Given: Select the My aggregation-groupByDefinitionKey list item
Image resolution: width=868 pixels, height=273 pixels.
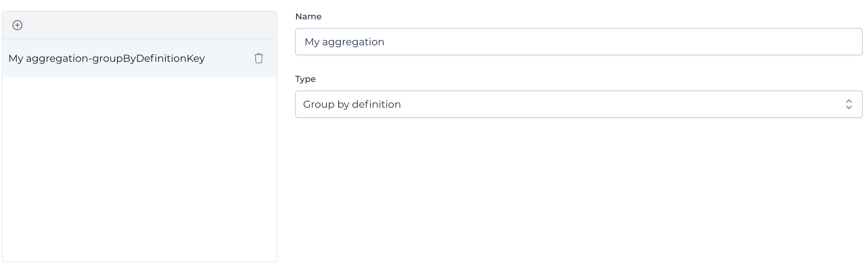Looking at the screenshot, I should pyautogui.click(x=107, y=58).
